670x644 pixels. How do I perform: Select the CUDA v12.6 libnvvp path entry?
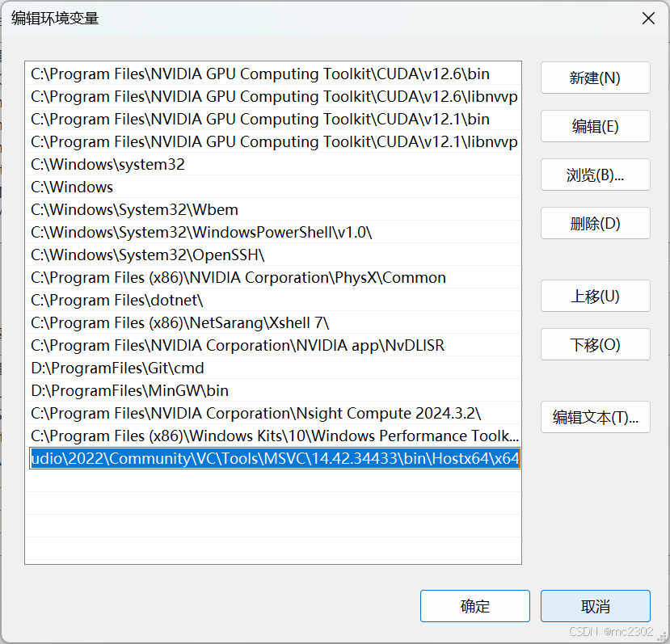(242, 96)
